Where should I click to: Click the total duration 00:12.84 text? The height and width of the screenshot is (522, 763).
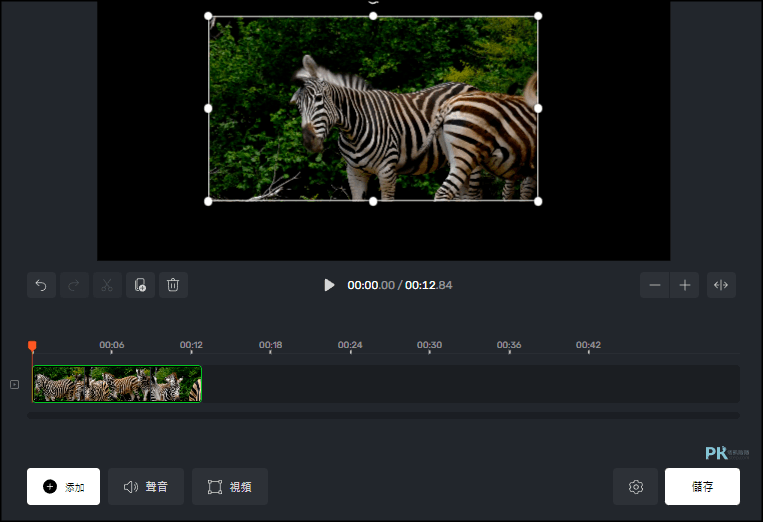click(429, 285)
